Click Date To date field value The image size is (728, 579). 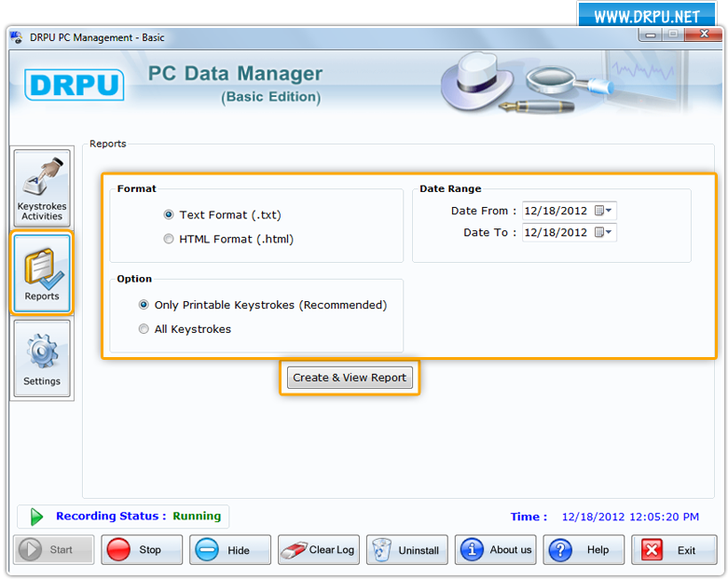click(x=556, y=232)
